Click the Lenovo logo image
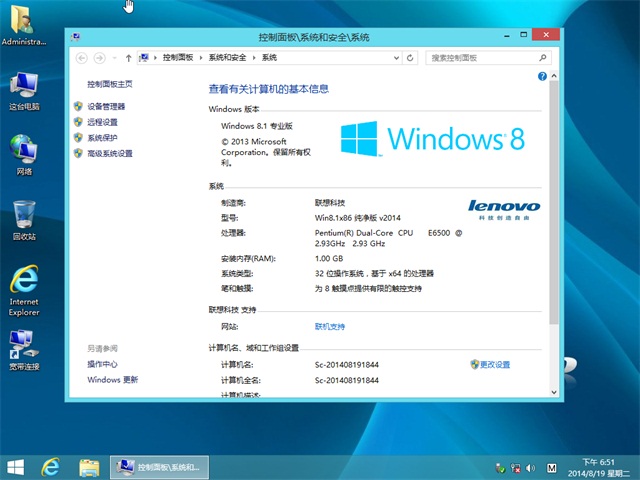 tap(504, 210)
